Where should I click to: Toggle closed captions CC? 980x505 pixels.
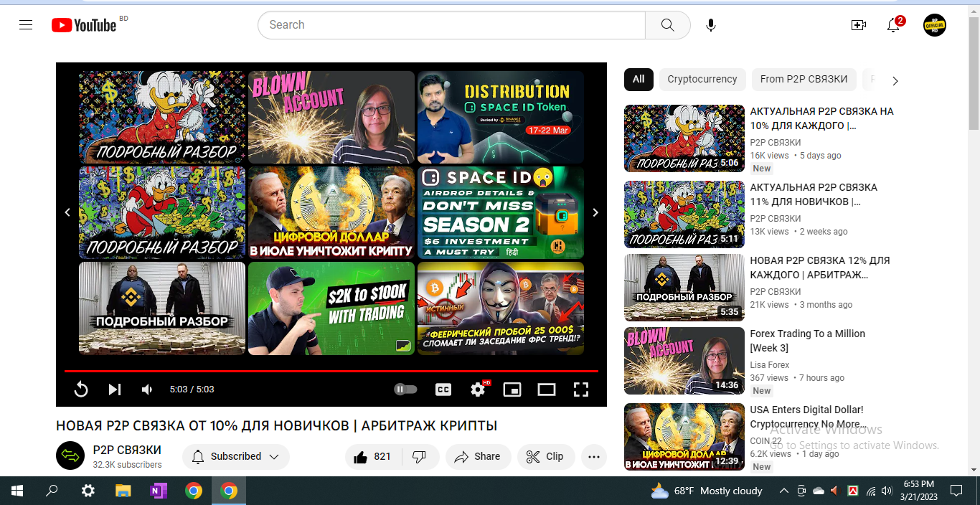click(443, 390)
